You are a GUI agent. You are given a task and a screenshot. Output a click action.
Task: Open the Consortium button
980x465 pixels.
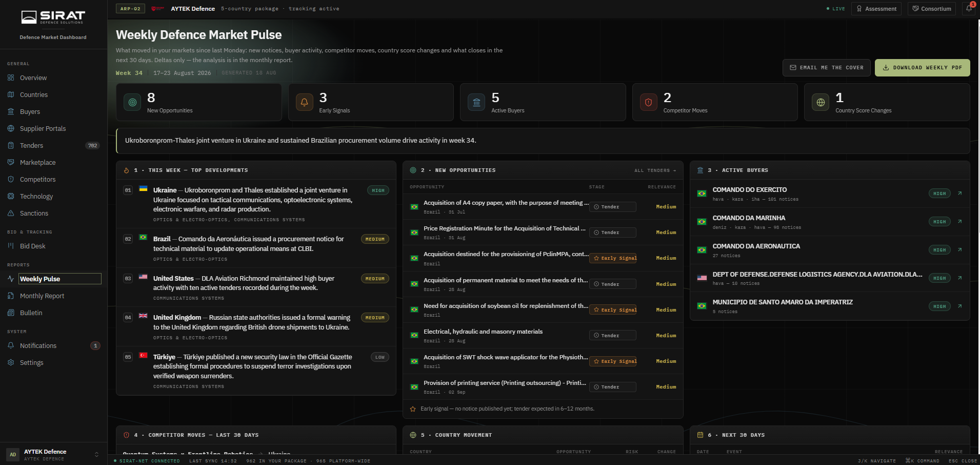point(932,9)
